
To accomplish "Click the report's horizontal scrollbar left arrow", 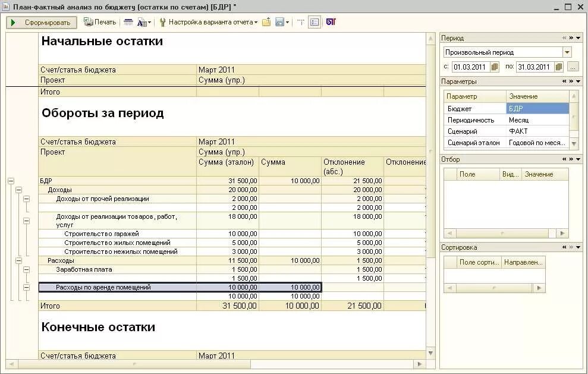I will click(12, 364).
